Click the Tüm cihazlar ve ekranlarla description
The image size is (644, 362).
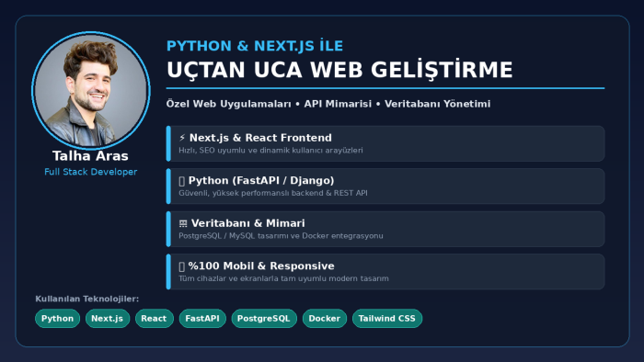283,278
